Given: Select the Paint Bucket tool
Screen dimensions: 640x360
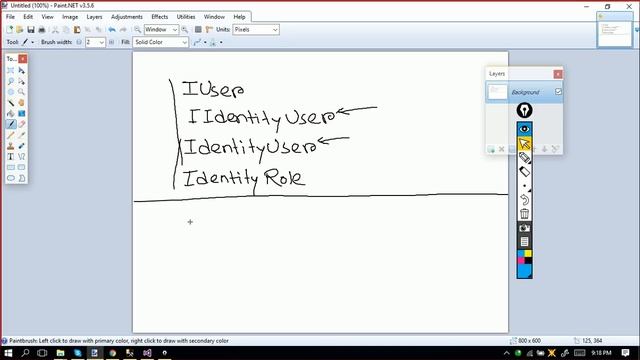Looking at the screenshot, I should pyautogui.click(x=11, y=113).
